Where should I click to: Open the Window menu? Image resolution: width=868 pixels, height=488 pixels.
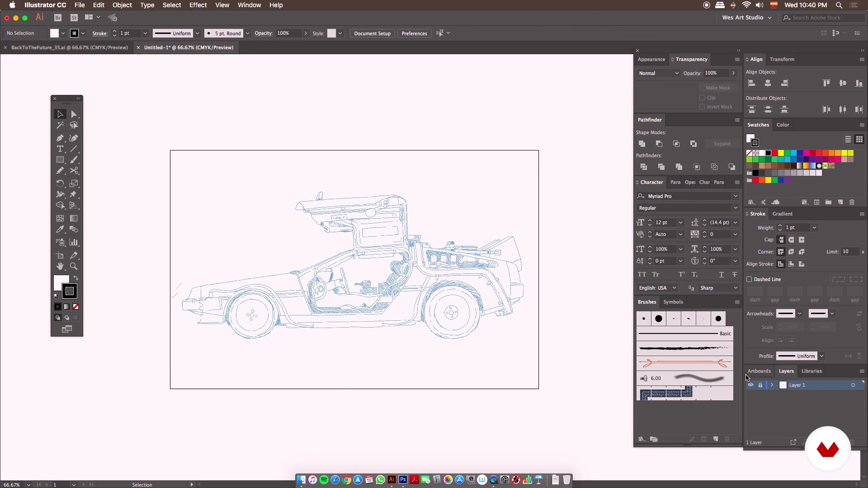click(x=249, y=5)
